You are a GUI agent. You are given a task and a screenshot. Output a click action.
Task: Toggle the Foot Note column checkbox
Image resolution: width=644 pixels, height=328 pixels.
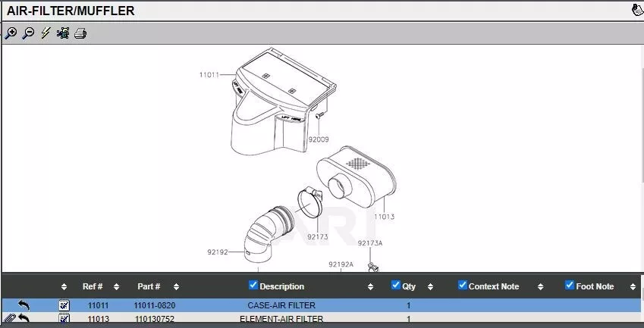pos(570,286)
